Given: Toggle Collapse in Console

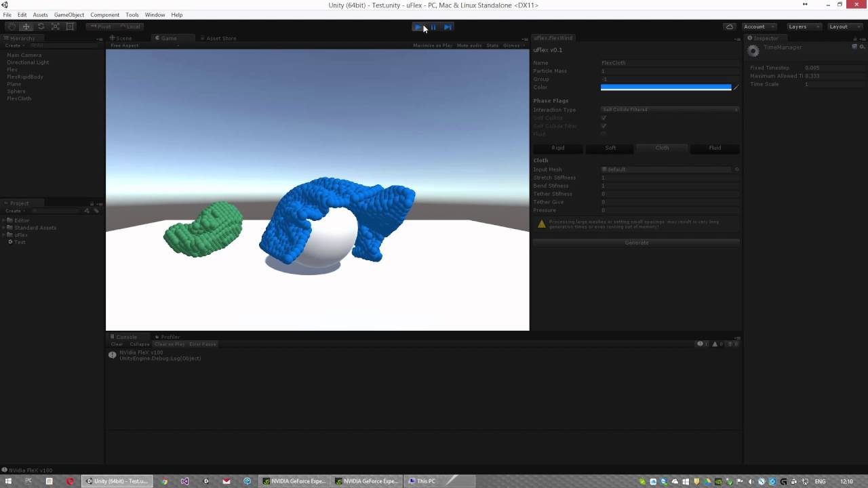Looking at the screenshot, I should pyautogui.click(x=140, y=344).
